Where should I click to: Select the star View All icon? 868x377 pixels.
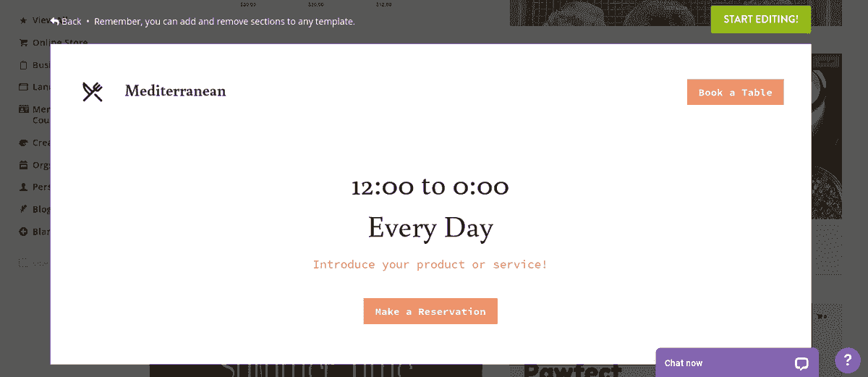pyautogui.click(x=23, y=20)
